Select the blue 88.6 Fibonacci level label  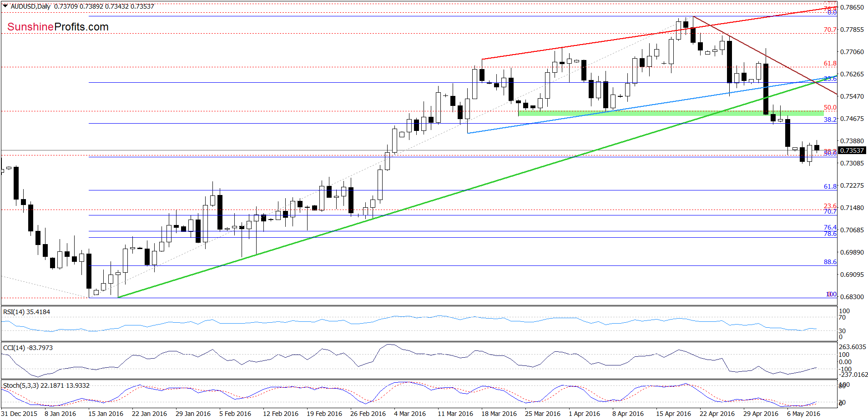[830, 262]
